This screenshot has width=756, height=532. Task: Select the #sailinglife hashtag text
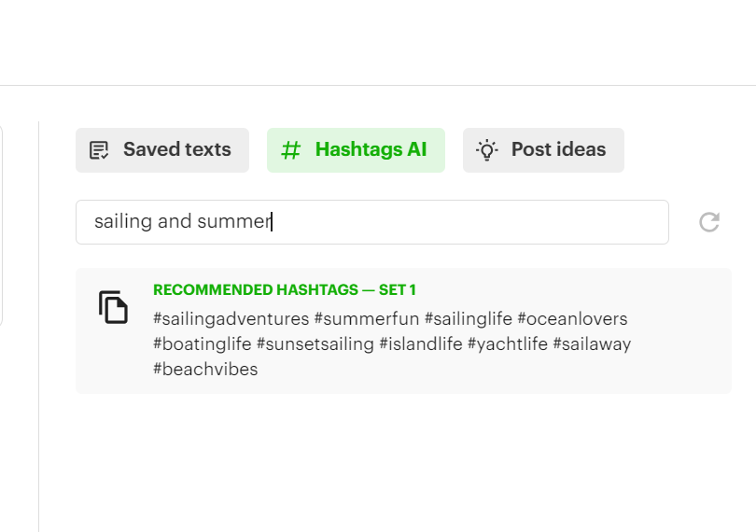[x=468, y=319]
